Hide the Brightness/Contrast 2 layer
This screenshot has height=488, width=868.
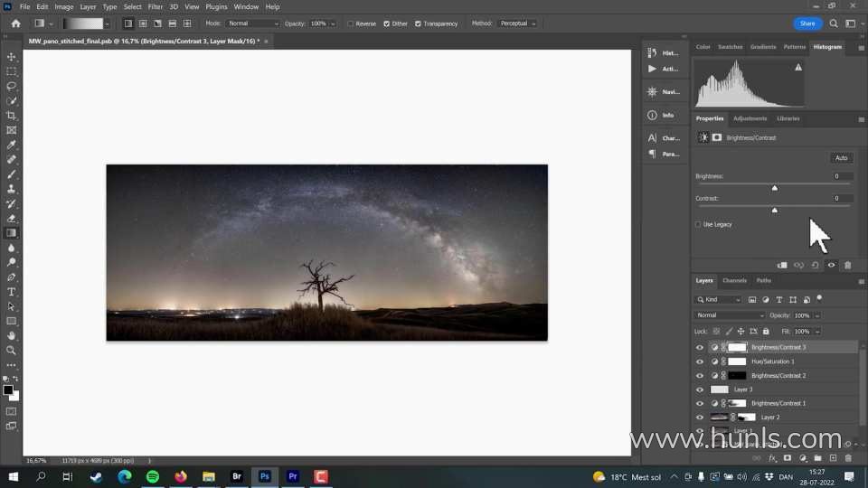(700, 376)
